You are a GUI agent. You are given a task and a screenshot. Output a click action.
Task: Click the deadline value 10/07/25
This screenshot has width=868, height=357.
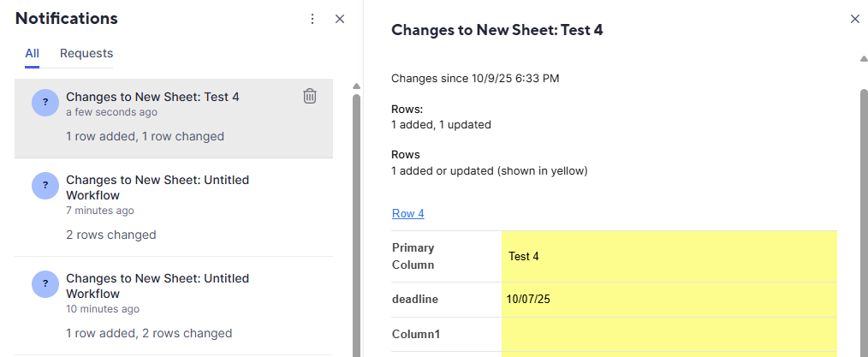click(528, 300)
